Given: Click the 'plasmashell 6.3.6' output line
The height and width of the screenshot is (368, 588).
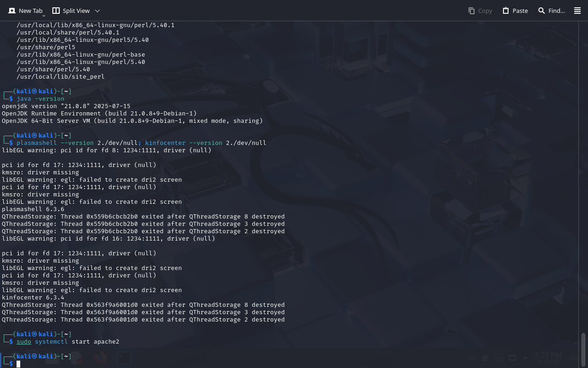Looking at the screenshot, I should click(x=33, y=209).
